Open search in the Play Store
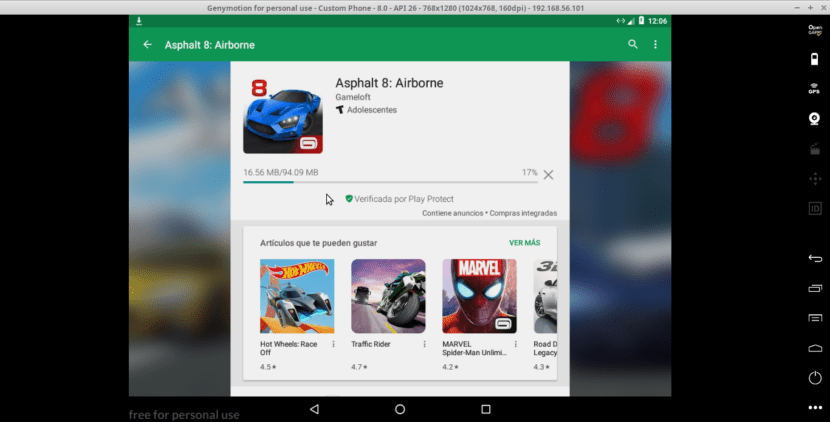The height and width of the screenshot is (422, 830). [632, 45]
